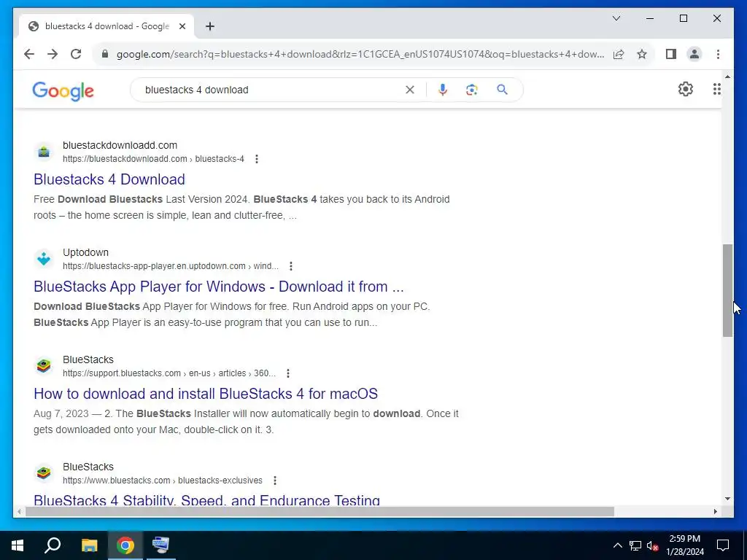747x560 pixels.
Task: Open more options for bluestacks-exclusives result
Action: point(275,481)
